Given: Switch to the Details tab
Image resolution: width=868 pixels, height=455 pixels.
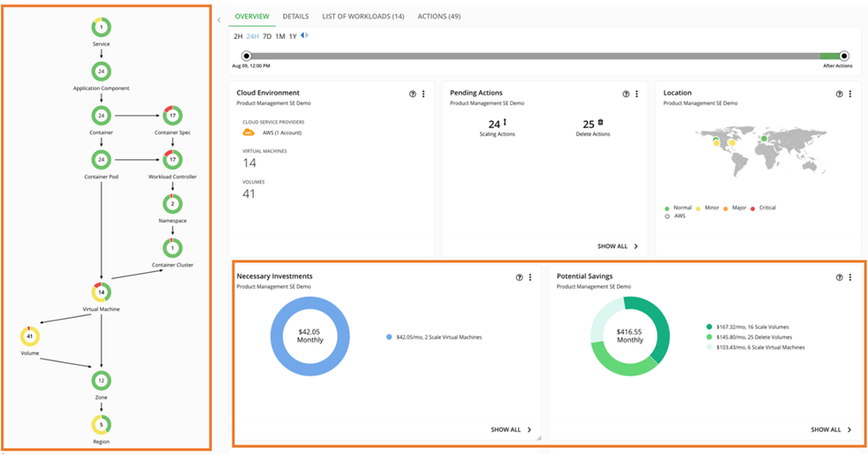Looking at the screenshot, I should click(295, 17).
